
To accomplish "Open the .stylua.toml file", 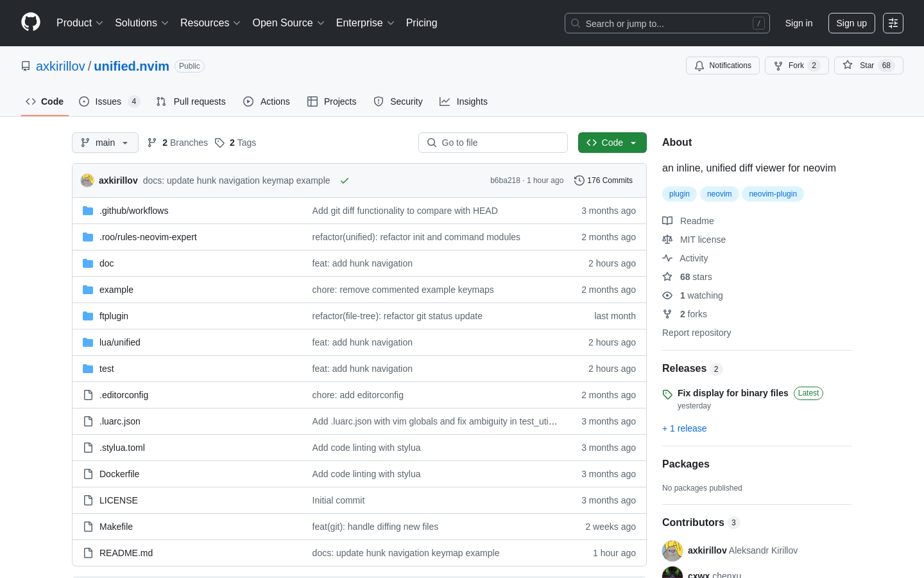I will point(122,448).
